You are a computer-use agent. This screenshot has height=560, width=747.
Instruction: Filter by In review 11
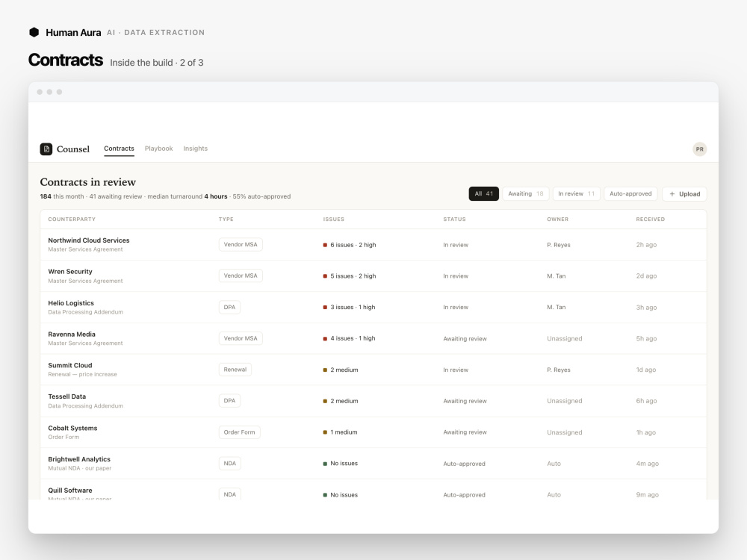pyautogui.click(x=576, y=194)
